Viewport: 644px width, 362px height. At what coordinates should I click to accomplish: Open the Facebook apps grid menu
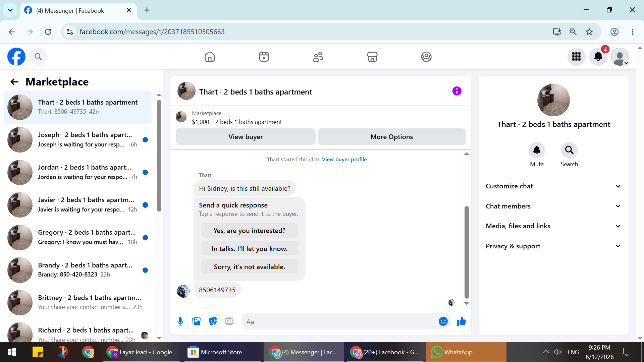(x=576, y=57)
